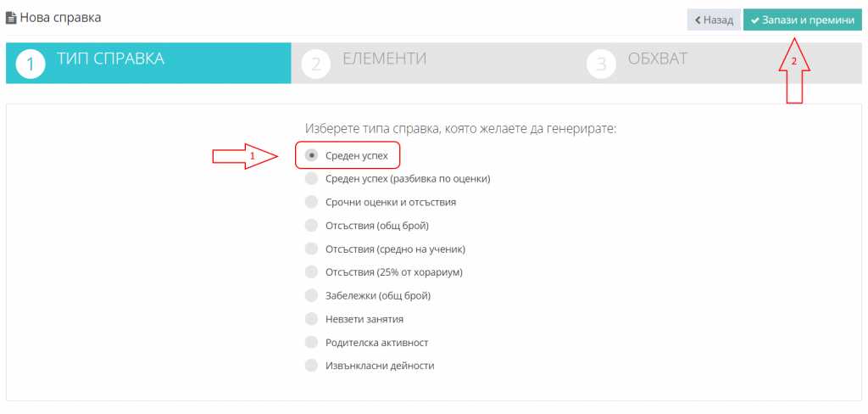868x414 pixels.
Task: Choose Срочни оценки и отсъствия radio button
Action: 312,202
